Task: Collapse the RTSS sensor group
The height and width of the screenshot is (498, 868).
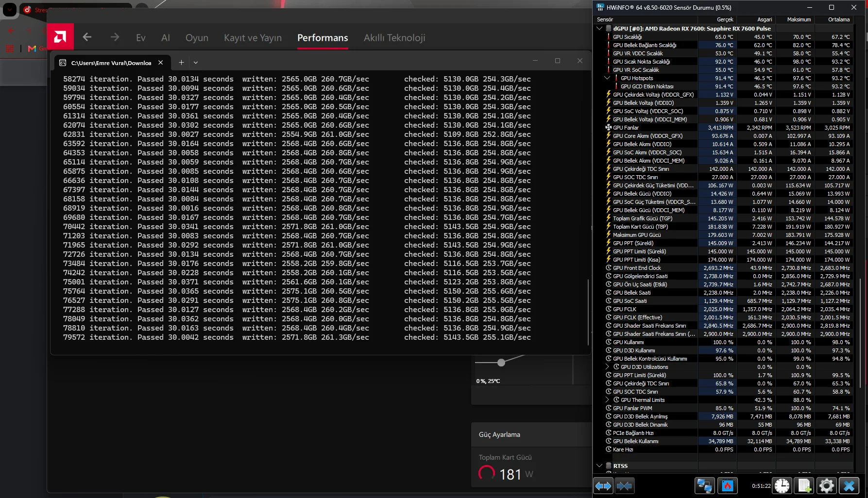Action: pos(599,466)
